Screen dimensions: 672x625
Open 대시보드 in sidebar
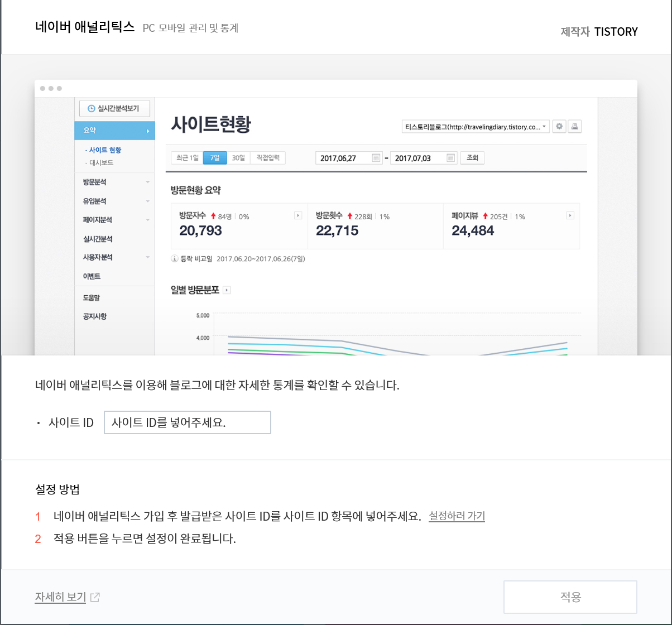pyautogui.click(x=102, y=163)
